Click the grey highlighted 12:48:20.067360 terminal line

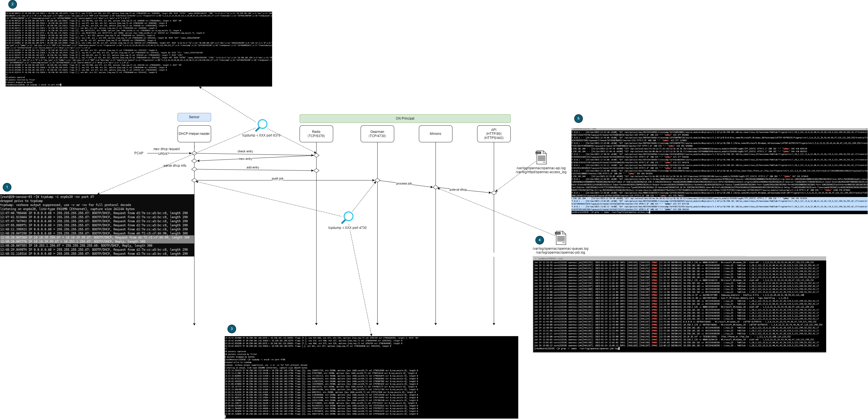(97, 237)
